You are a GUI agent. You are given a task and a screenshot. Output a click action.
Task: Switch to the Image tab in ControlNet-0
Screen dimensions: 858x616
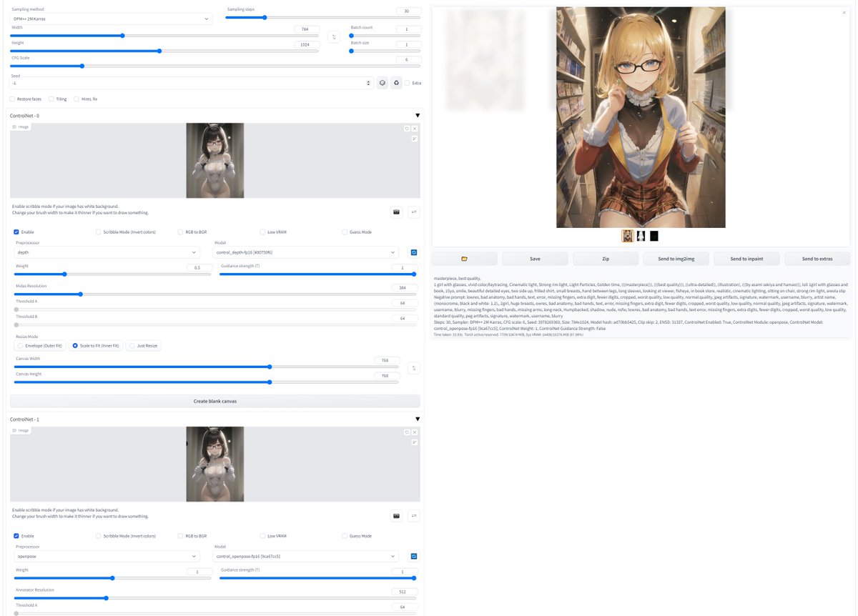tap(21, 126)
